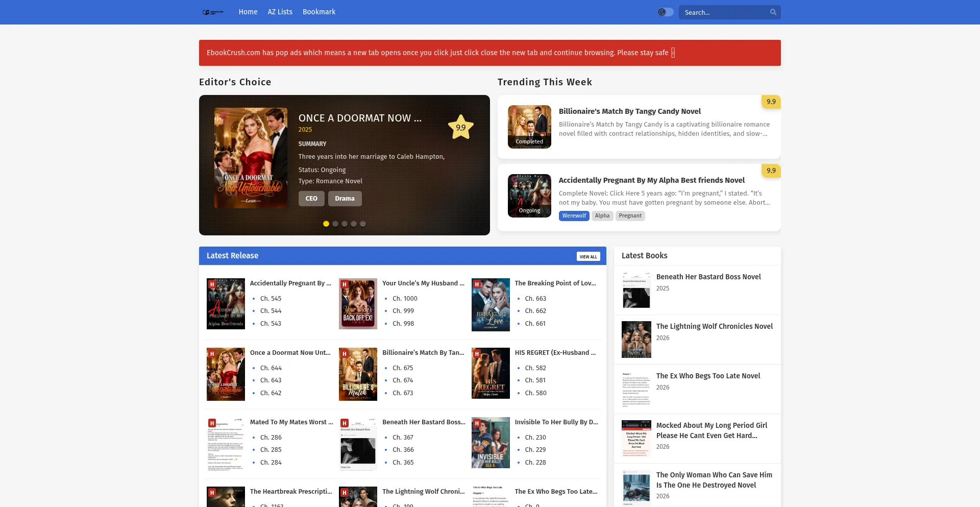The height and width of the screenshot is (507, 980).
Task: Click the 9.9 star rating badge
Action: [461, 127]
